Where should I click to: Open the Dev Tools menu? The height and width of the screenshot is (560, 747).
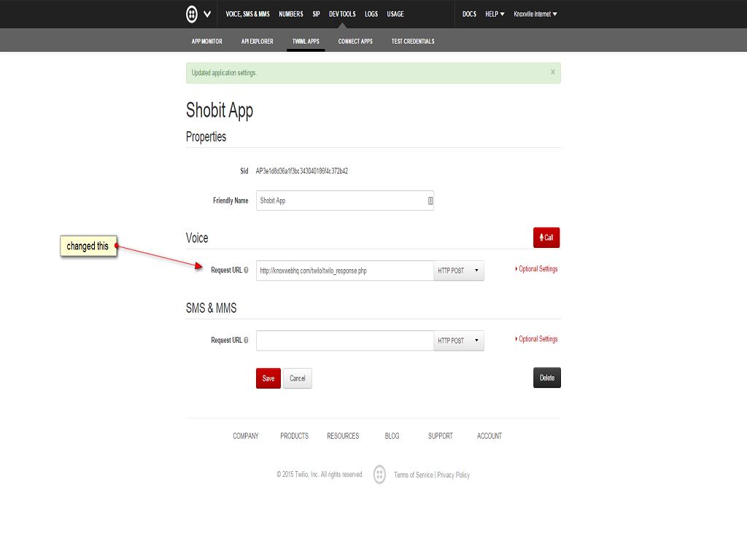click(342, 14)
